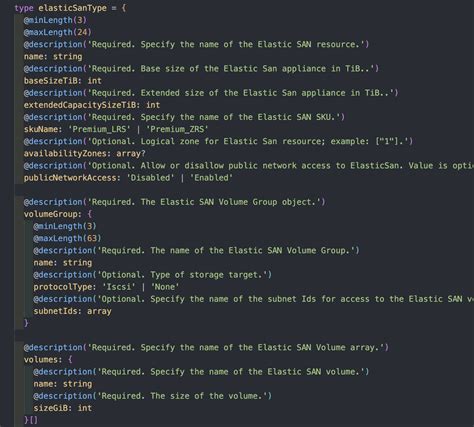Screen dimensions: 474x427
Task: Place cursor on subnetIds: array line
Action: click(72, 311)
